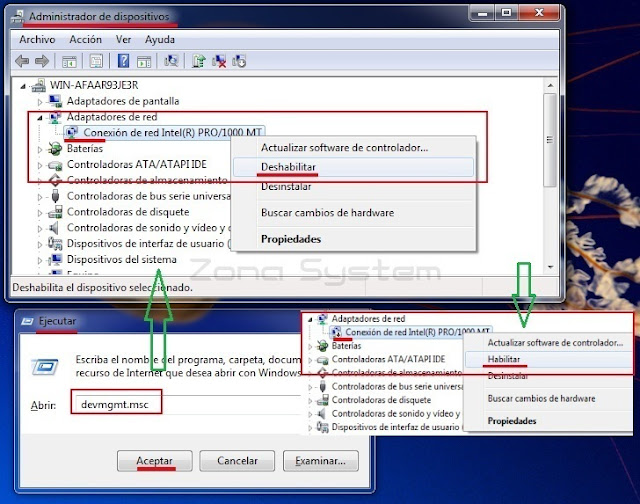The image size is (640, 504).
Task: Click the Controladoras ATA/ATAPI IDE icon in main window
Action: click(x=55, y=164)
